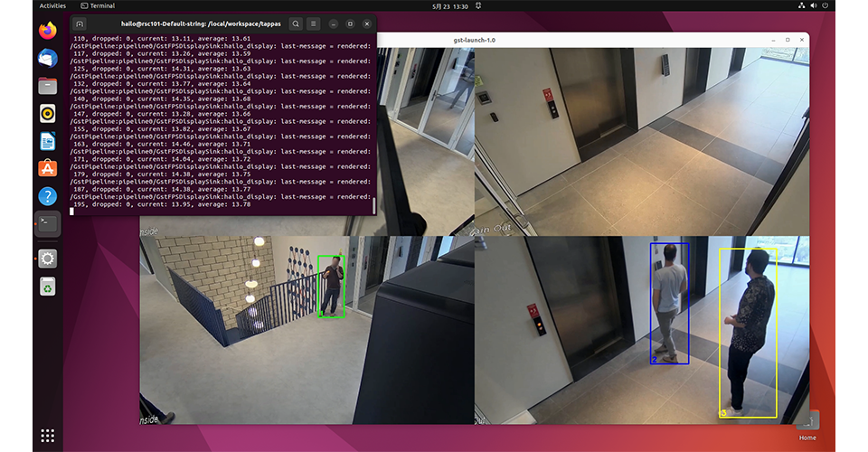
Task: Open system menu via the power icon
Action: click(824, 5)
